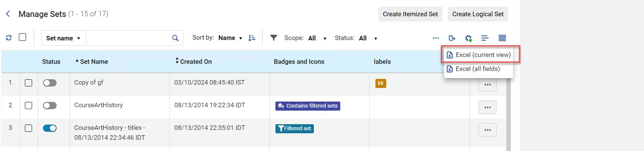Click the Filtered set badge
This screenshot has width=644, height=151.
[x=295, y=129]
